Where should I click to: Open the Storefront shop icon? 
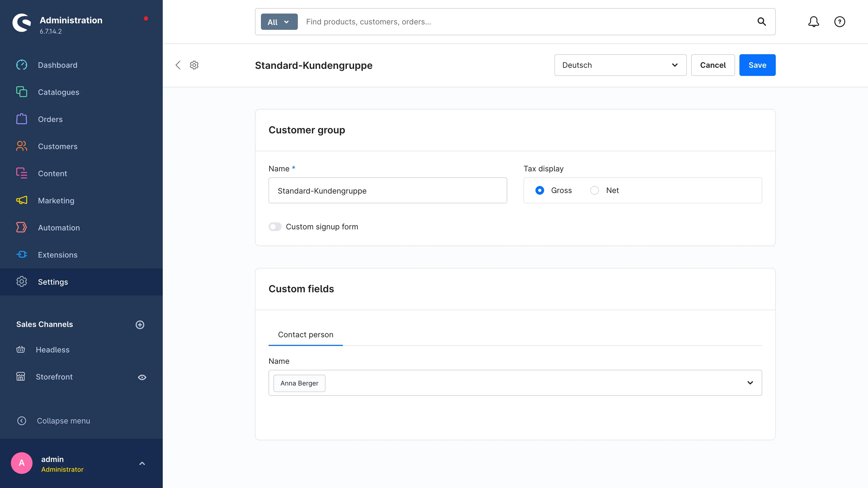click(x=21, y=377)
